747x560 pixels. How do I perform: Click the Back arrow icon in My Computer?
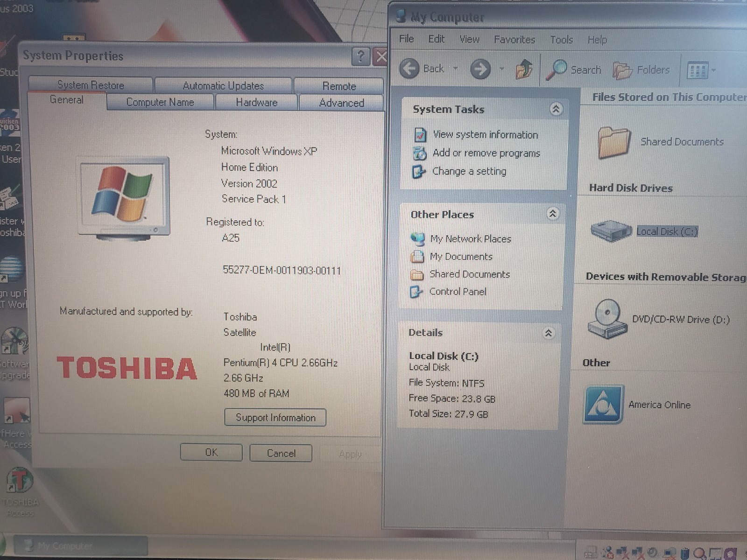409,69
